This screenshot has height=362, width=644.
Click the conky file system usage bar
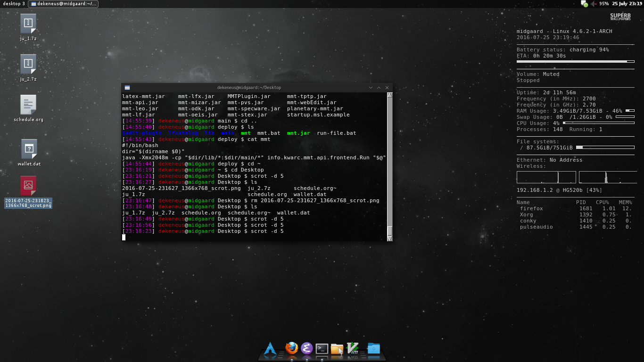point(605,148)
